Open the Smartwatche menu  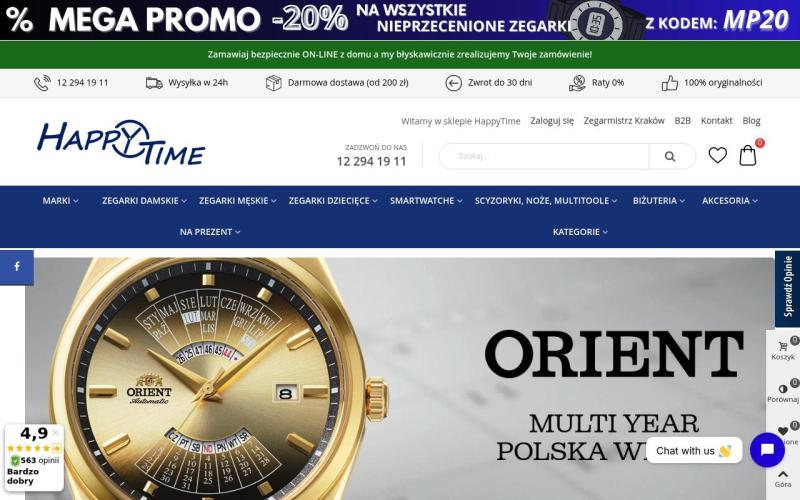point(426,201)
